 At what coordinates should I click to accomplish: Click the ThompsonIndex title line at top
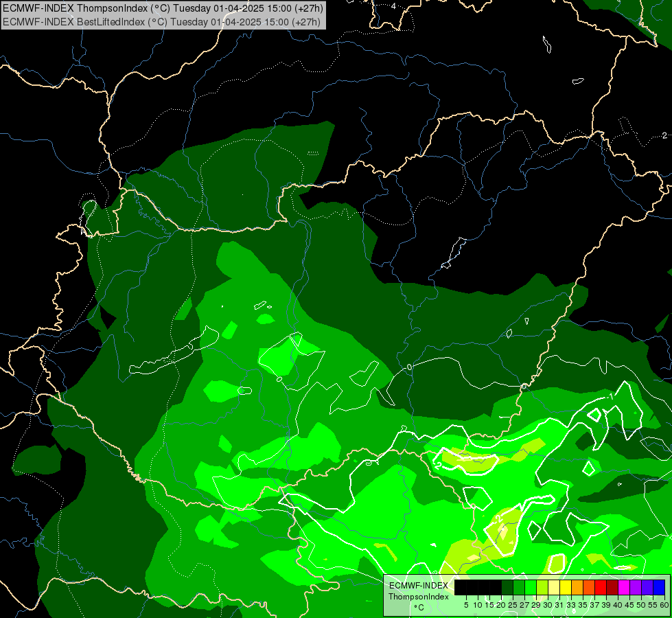pos(163,8)
